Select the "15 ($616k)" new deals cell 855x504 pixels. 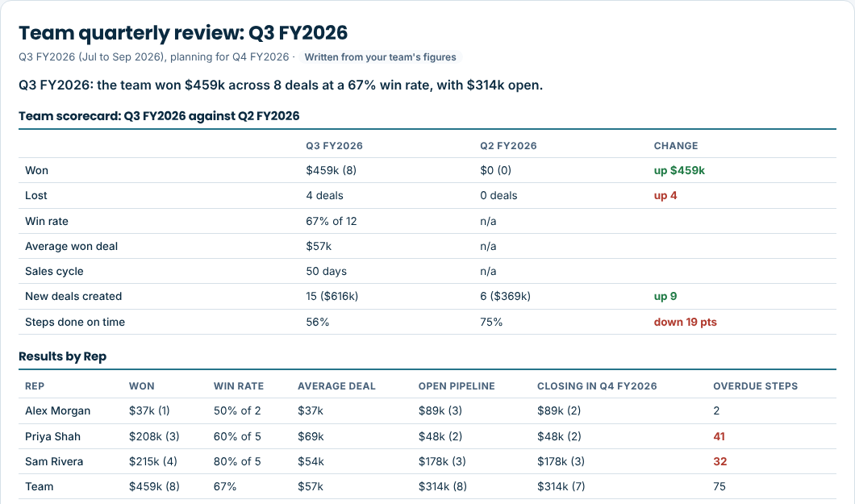click(332, 297)
